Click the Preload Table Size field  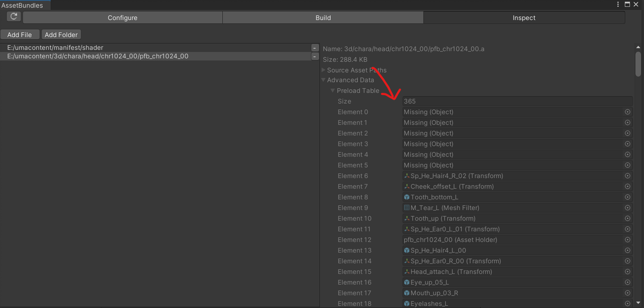coord(517,101)
